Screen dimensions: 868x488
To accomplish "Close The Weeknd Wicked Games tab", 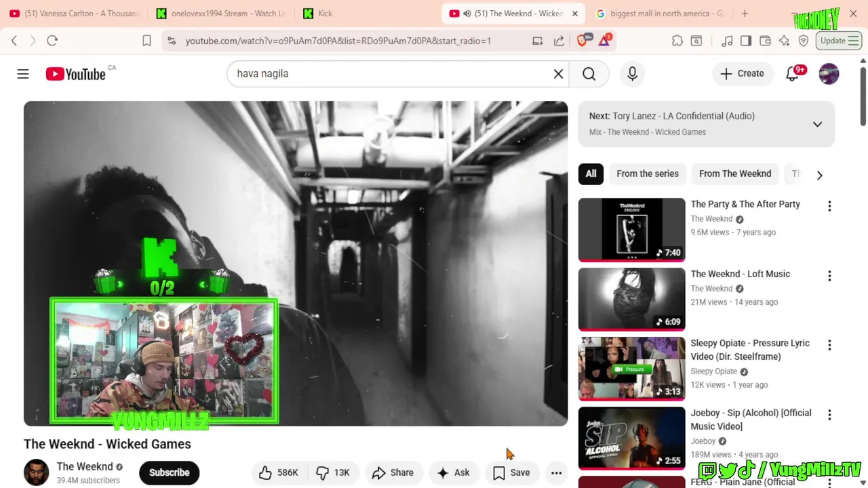I will [575, 14].
